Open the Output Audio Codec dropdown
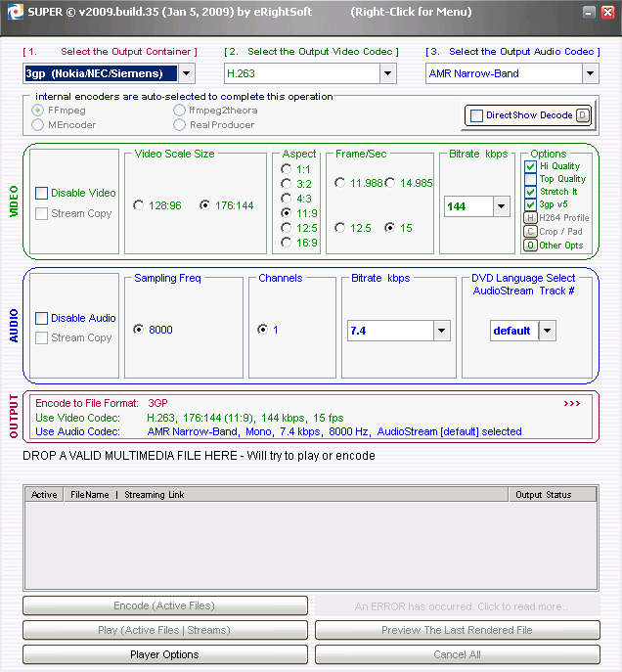Image resolution: width=622 pixels, height=672 pixels. [x=591, y=73]
